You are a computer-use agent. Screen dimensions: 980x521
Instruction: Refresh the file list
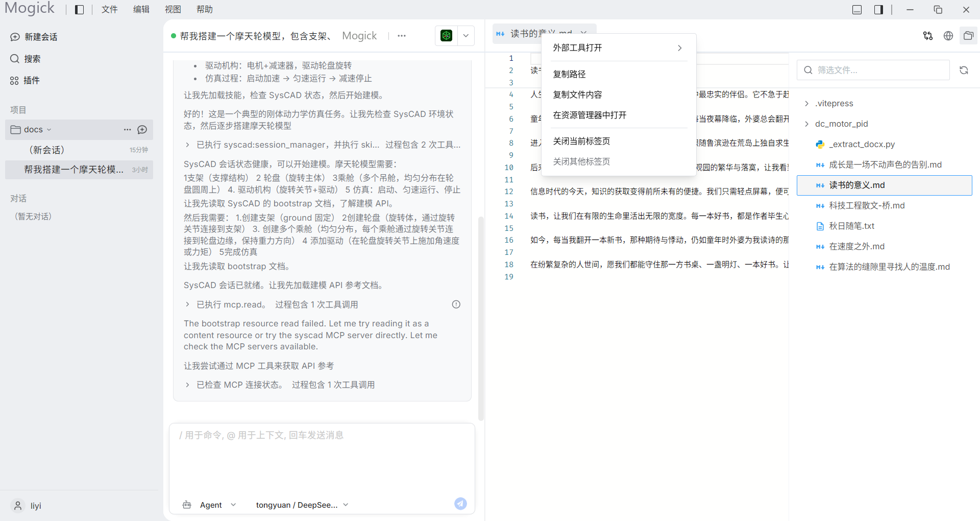click(x=964, y=70)
